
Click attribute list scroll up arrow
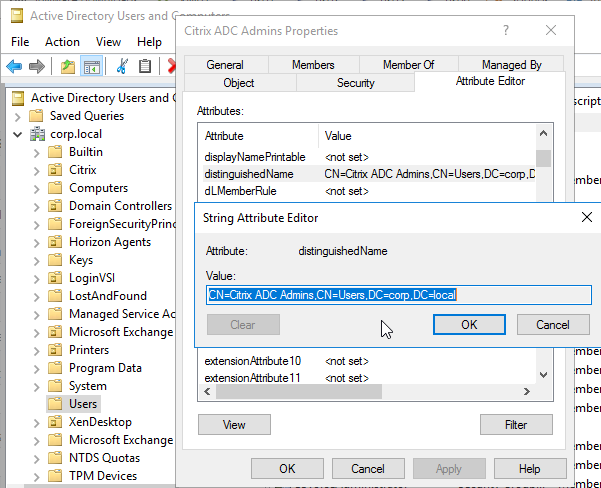[543, 133]
